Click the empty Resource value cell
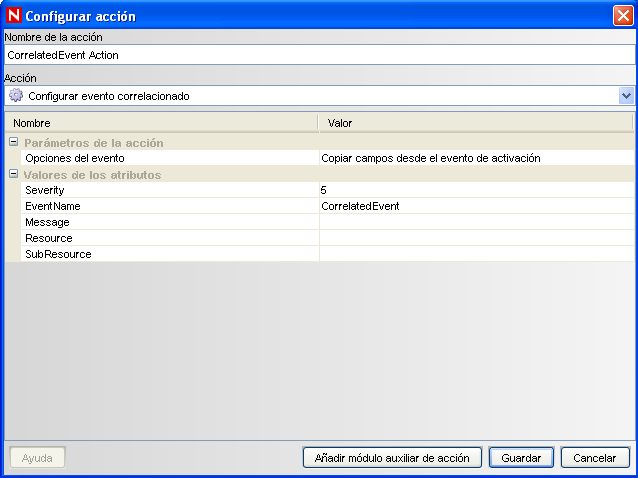Viewport: 638px width, 478px height. (x=476, y=238)
